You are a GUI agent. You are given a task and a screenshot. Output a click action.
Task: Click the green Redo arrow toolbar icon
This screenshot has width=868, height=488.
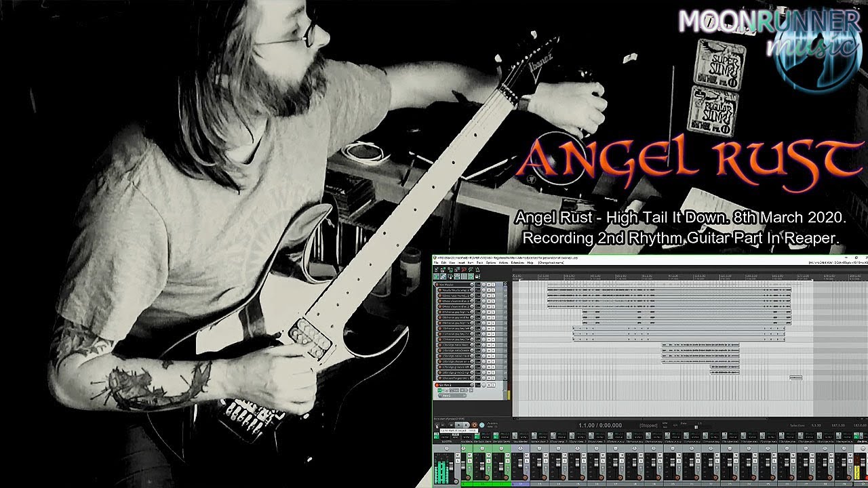[471, 270]
